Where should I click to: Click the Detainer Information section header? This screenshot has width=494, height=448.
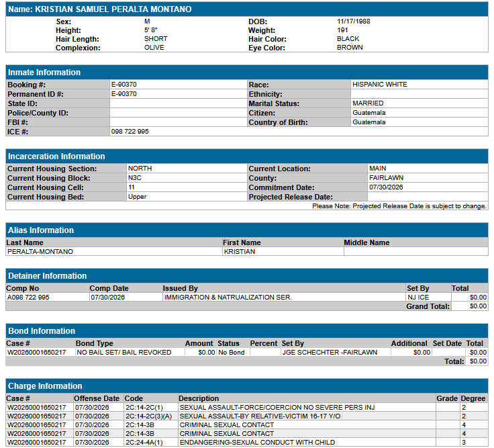[247, 276]
